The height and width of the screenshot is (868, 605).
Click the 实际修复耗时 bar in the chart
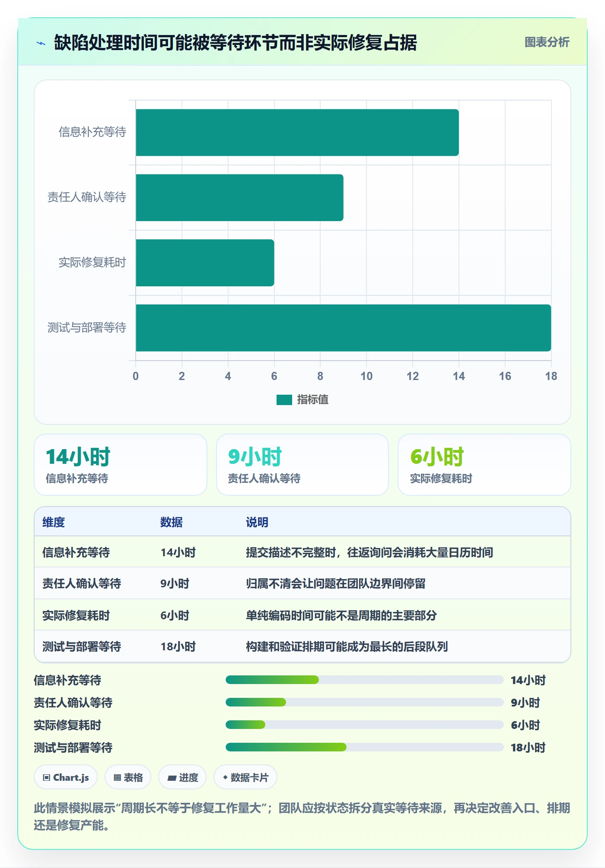point(205,263)
